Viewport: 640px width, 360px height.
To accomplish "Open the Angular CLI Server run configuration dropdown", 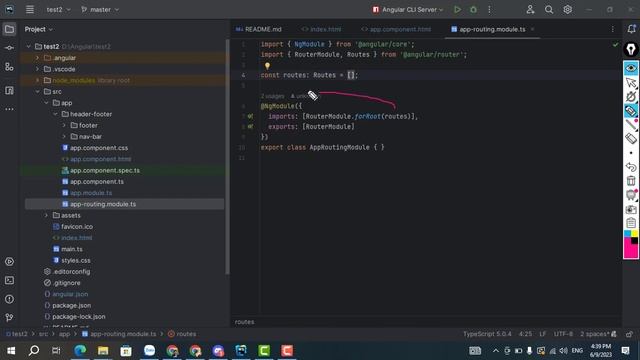I will point(408,9).
